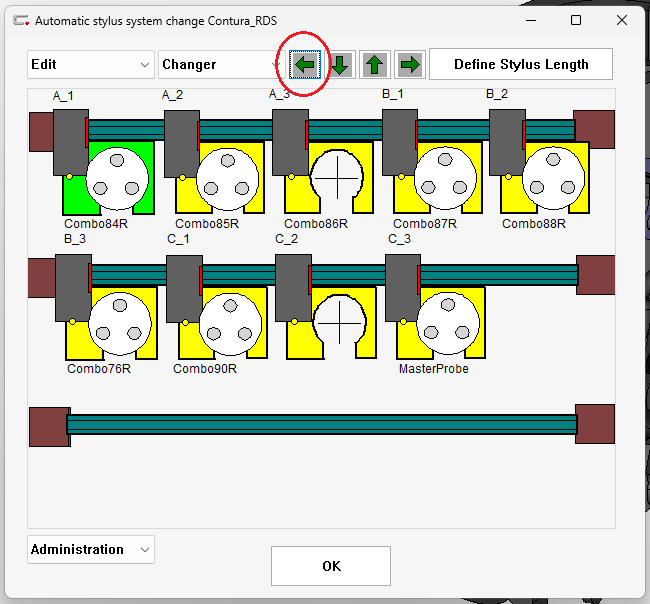Screen dimensions: 650x604
Task: Click the C_3 position label
Action: click(x=400, y=239)
